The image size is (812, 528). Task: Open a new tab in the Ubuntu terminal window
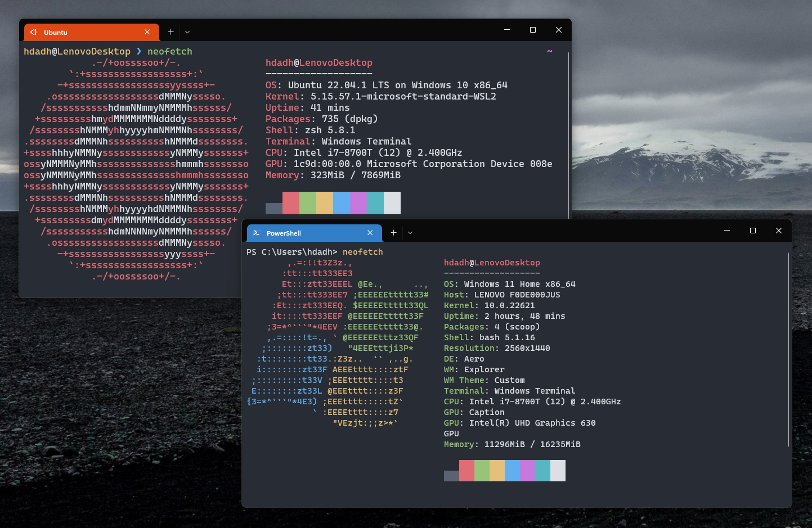tap(171, 32)
